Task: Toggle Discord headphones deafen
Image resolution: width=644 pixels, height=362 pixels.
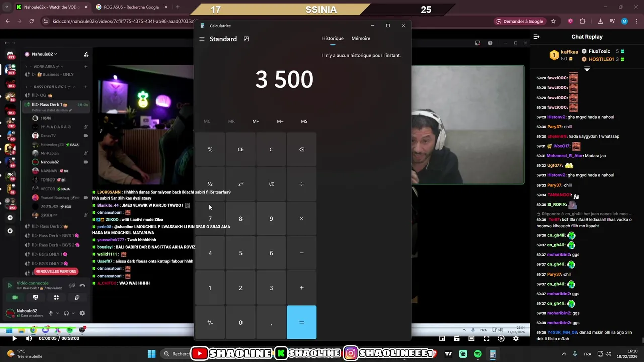Action: [x=66, y=313]
